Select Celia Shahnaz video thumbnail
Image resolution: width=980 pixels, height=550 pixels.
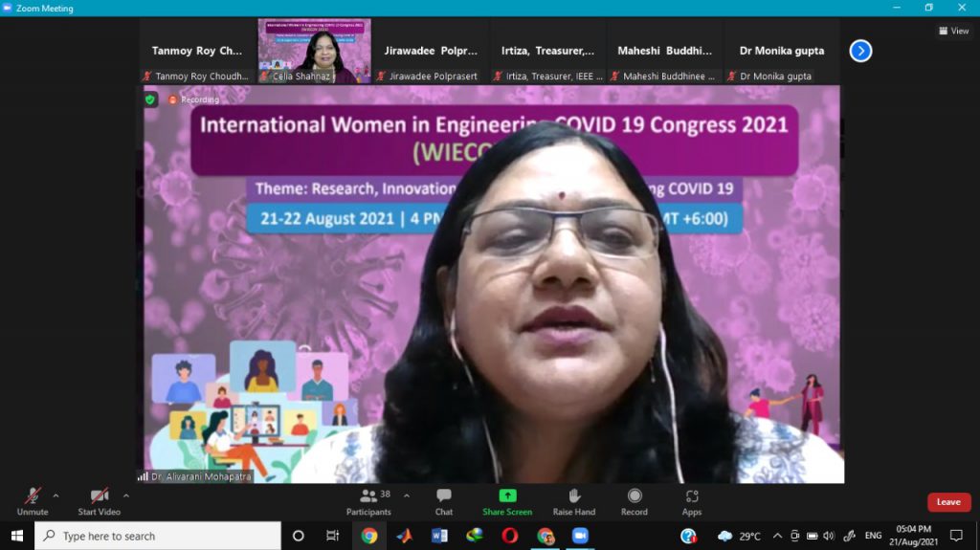tap(314, 52)
